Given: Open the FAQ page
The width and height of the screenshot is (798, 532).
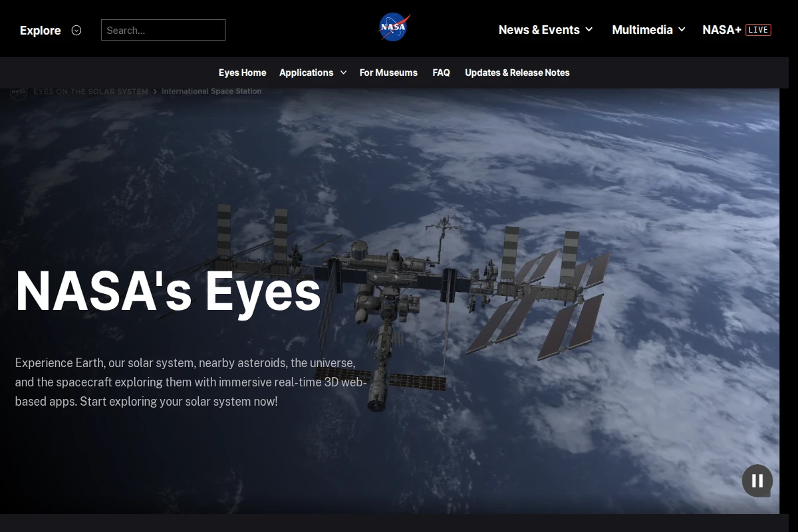Looking at the screenshot, I should [441, 72].
